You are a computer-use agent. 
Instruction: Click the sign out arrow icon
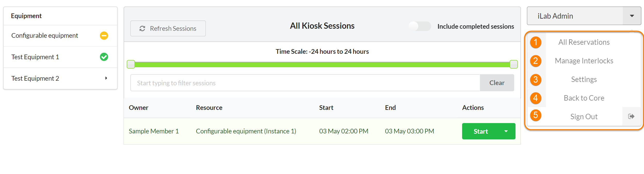click(x=631, y=116)
